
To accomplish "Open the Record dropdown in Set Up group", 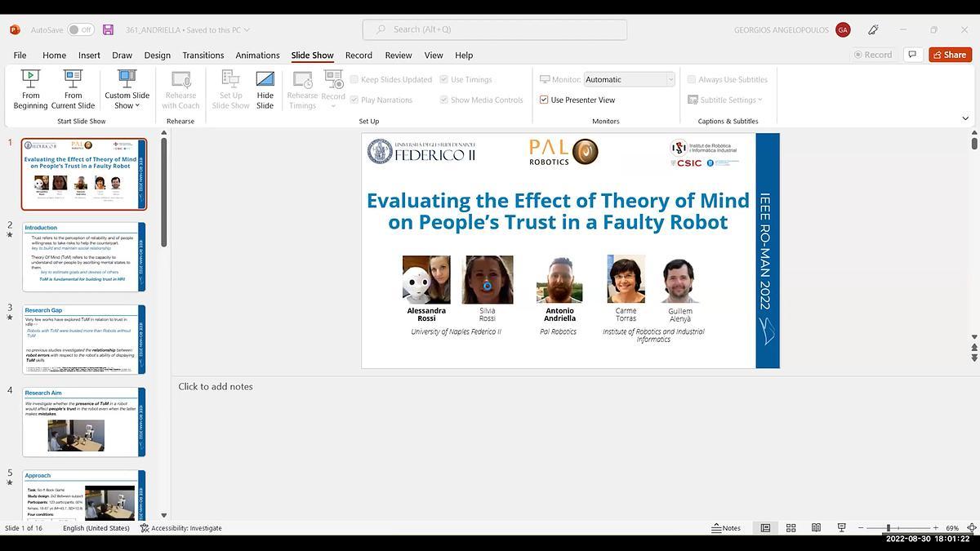I will (x=333, y=89).
